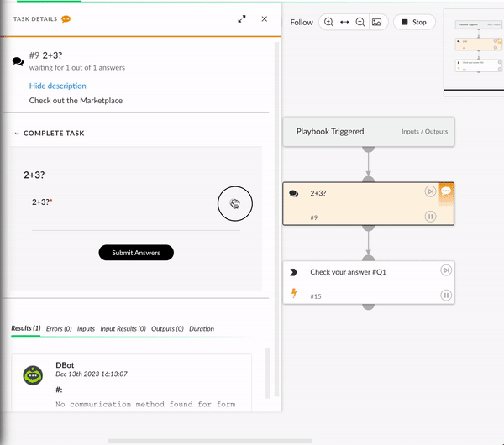Open the Input Results (0) tab
The width and height of the screenshot is (504, 445).
(x=123, y=329)
